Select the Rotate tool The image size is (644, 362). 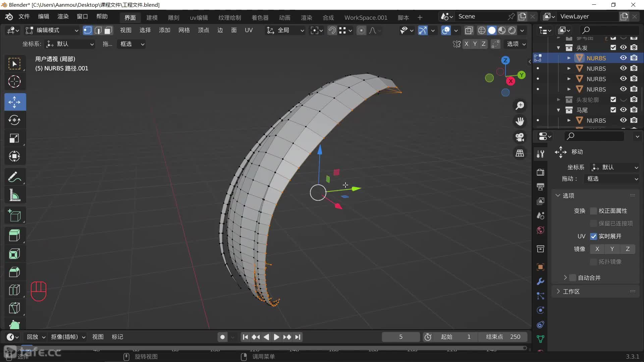pos(14,120)
